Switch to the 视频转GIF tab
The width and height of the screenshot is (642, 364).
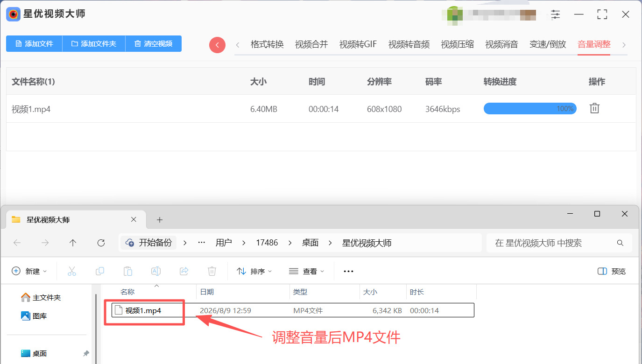(x=358, y=45)
